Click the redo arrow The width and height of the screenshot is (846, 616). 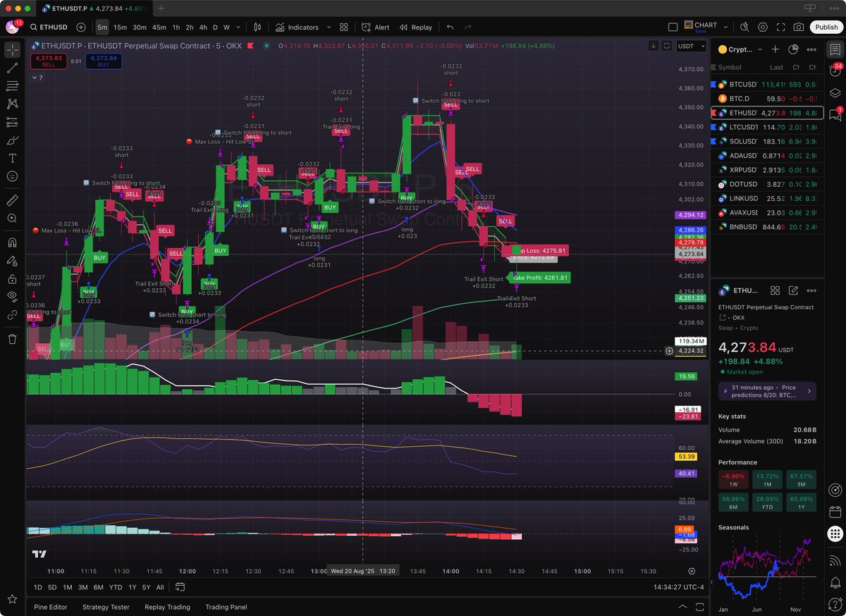click(x=468, y=27)
